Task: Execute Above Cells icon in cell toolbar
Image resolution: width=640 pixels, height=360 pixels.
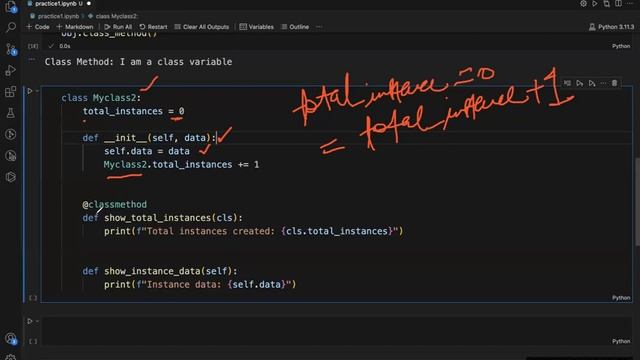Action: click(x=580, y=83)
